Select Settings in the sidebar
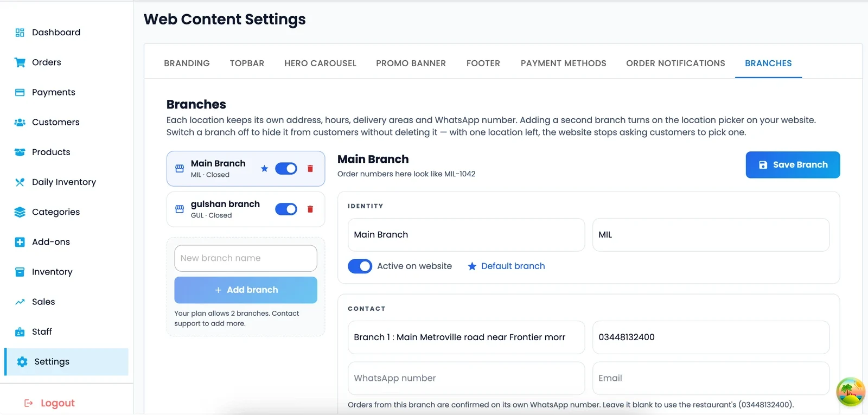Viewport: 868px width, 415px height. click(67, 362)
